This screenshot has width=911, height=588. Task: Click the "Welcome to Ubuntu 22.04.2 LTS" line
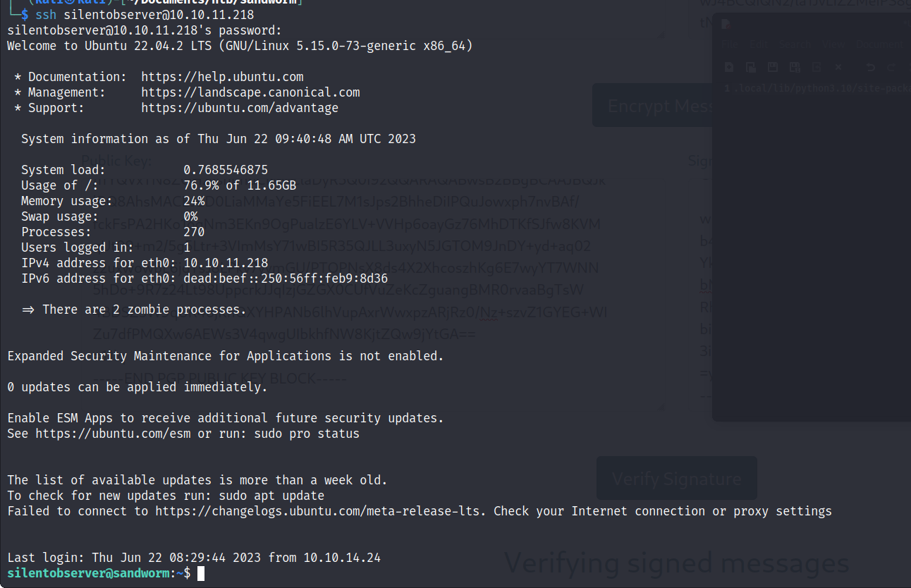coord(240,46)
